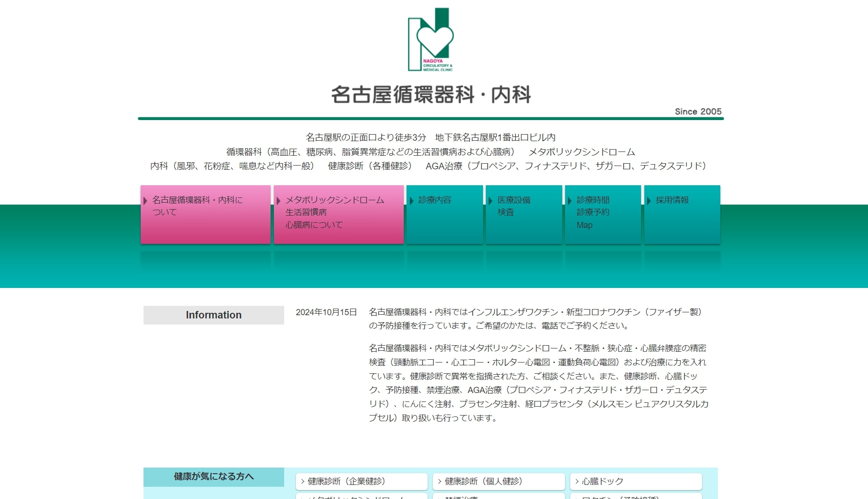Open 健康診断（個人健診）link
Viewport: 868px width, 499px height.
click(498, 482)
